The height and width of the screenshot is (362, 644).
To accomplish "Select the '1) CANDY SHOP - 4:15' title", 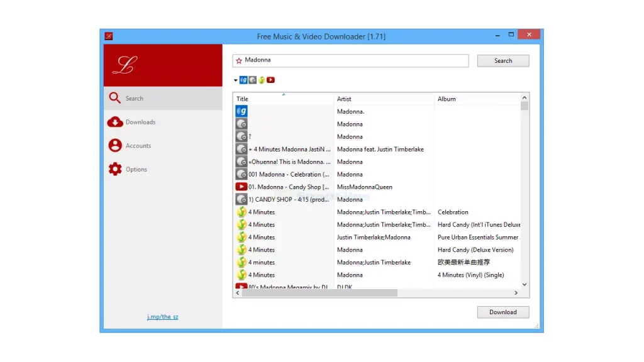I will point(289,199).
